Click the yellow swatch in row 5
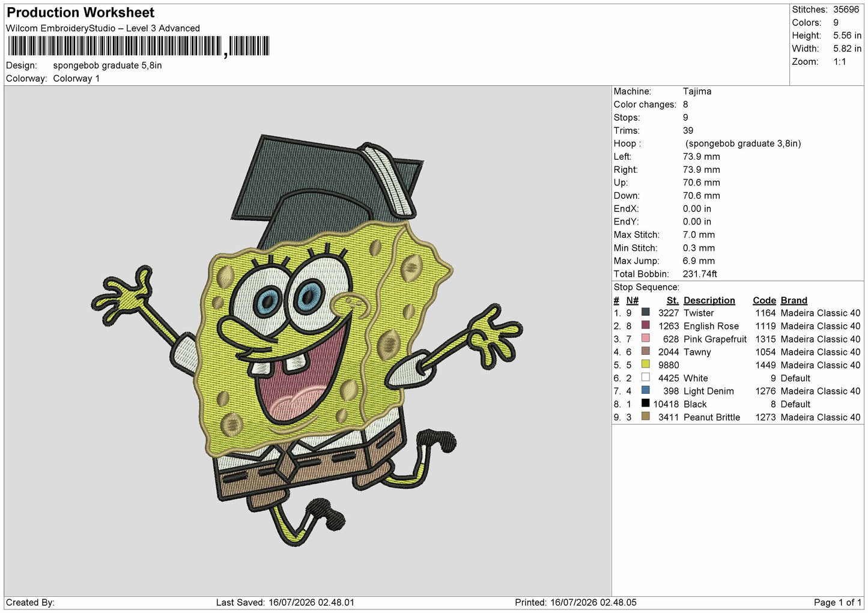Viewport: 868px width, 613px height. 645,364
